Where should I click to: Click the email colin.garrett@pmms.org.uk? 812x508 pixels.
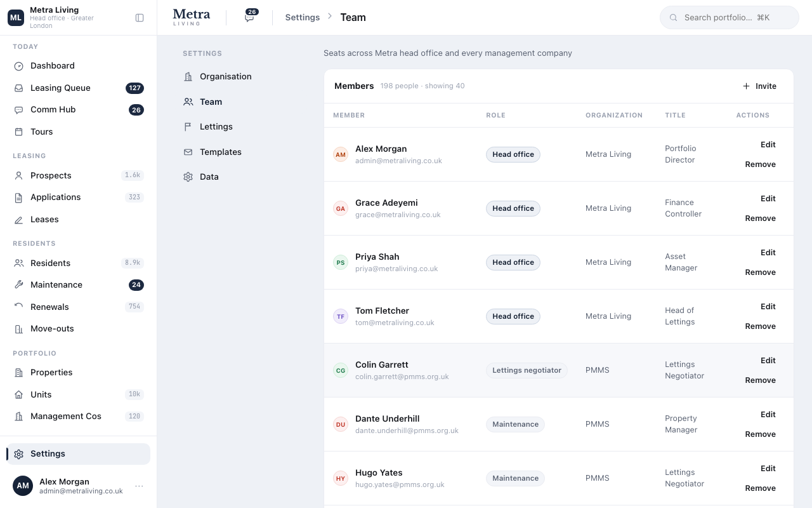pos(402,377)
